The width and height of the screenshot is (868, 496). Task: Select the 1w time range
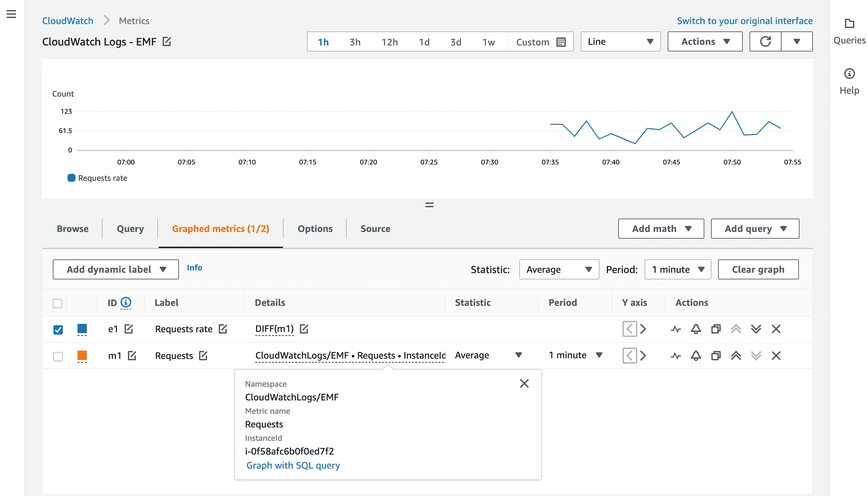(x=489, y=42)
